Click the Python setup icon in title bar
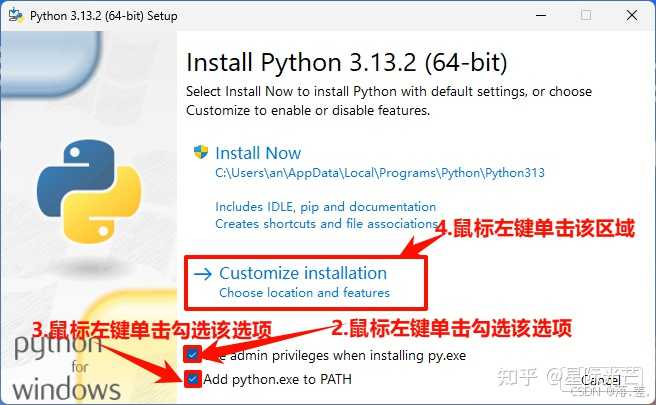This screenshot has width=656, height=405. tap(15, 15)
